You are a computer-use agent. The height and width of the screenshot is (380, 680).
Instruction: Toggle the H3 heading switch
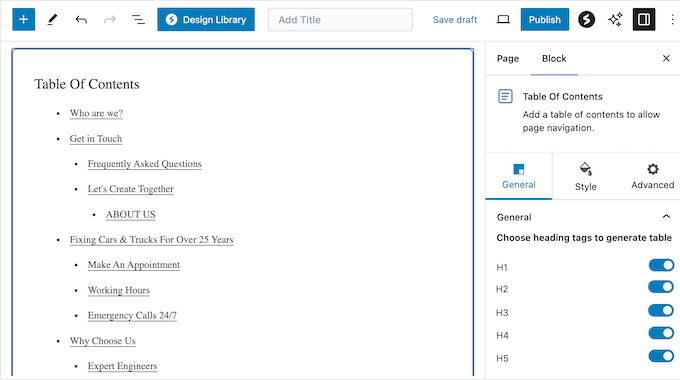coord(661,311)
